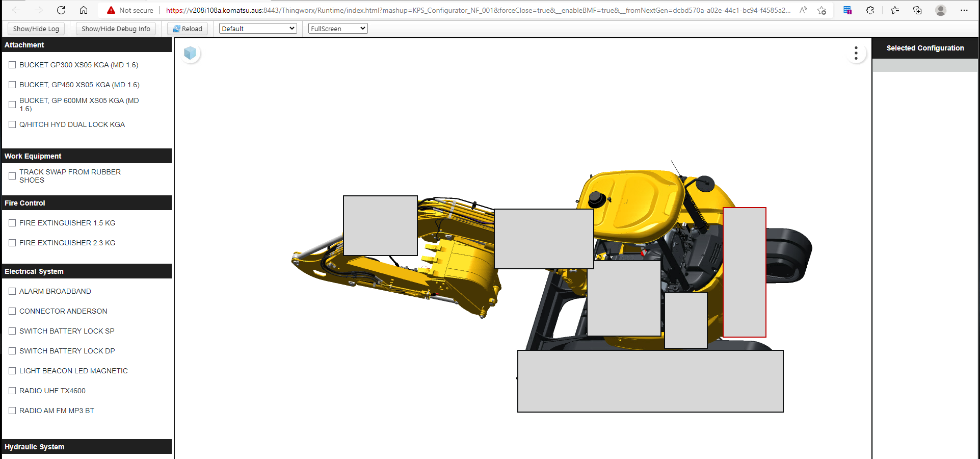Open the Collections icon in browser toolbar
This screenshot has height=459, width=980.
click(917, 10)
